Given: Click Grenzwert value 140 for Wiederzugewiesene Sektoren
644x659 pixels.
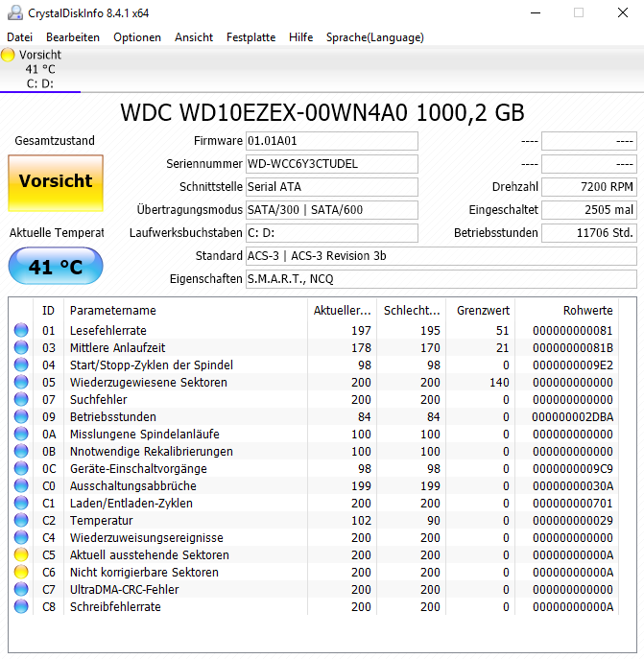Looking at the screenshot, I should click(499, 383).
